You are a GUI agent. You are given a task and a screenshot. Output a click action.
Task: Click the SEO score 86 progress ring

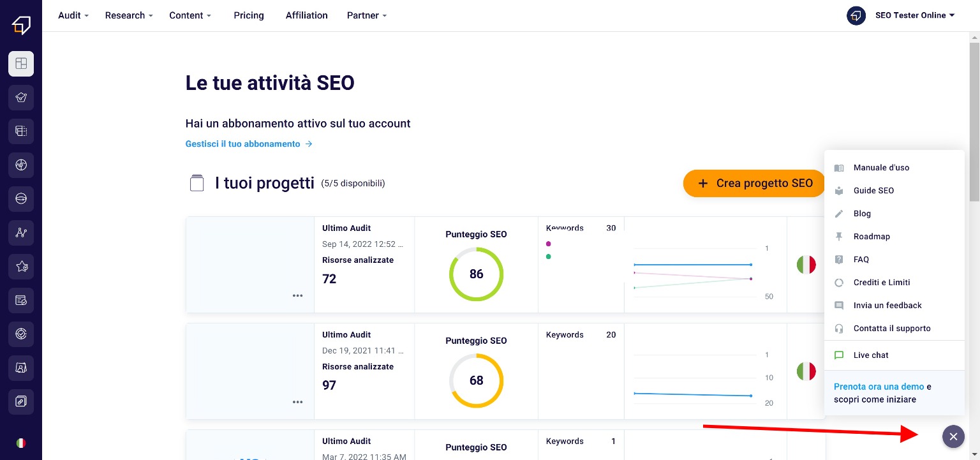coord(476,274)
